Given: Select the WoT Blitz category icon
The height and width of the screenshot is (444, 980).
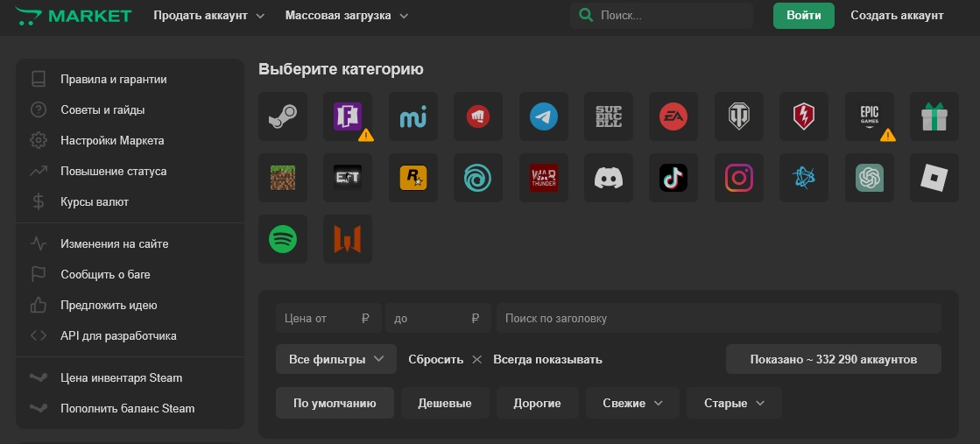Looking at the screenshot, I should coord(804,116).
